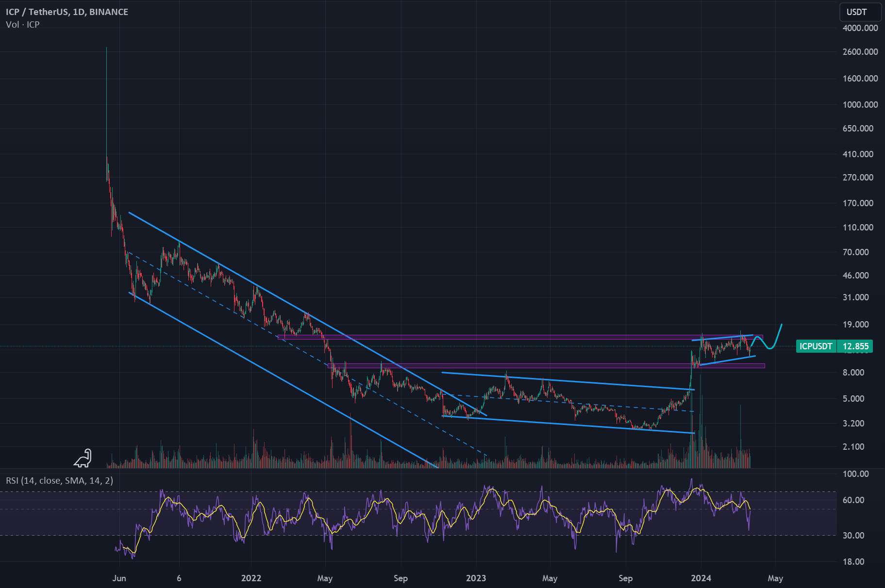Click the 12.855 current price tag
The image size is (885, 588).
(x=855, y=346)
